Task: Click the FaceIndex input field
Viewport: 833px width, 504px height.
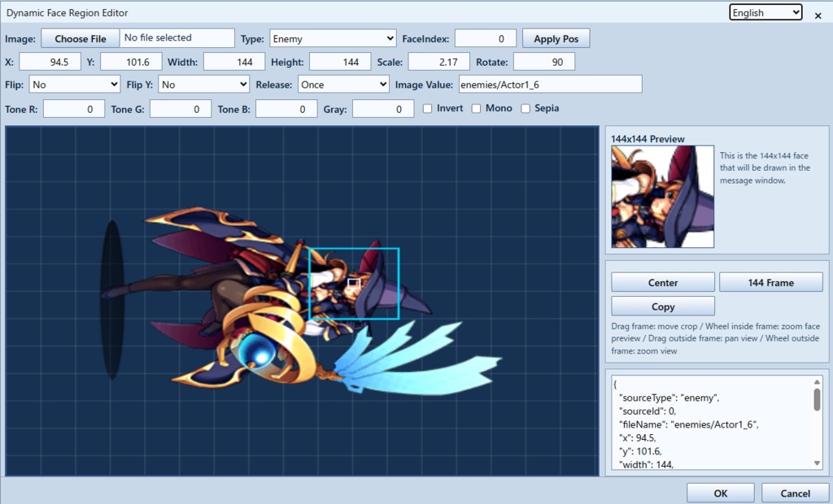Action: coord(486,39)
